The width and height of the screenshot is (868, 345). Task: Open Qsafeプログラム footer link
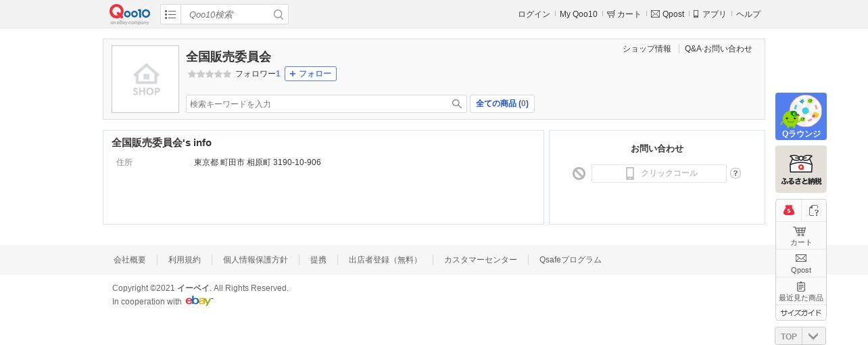[571, 260]
